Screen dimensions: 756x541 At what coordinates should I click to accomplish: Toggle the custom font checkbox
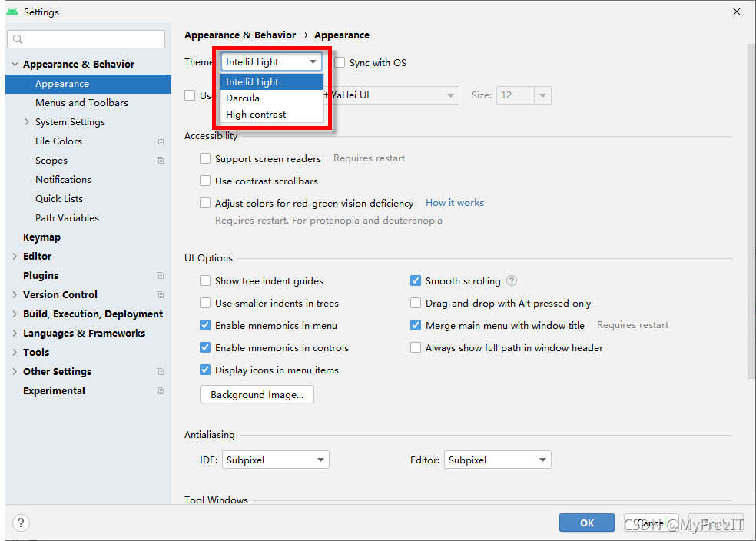click(x=190, y=95)
